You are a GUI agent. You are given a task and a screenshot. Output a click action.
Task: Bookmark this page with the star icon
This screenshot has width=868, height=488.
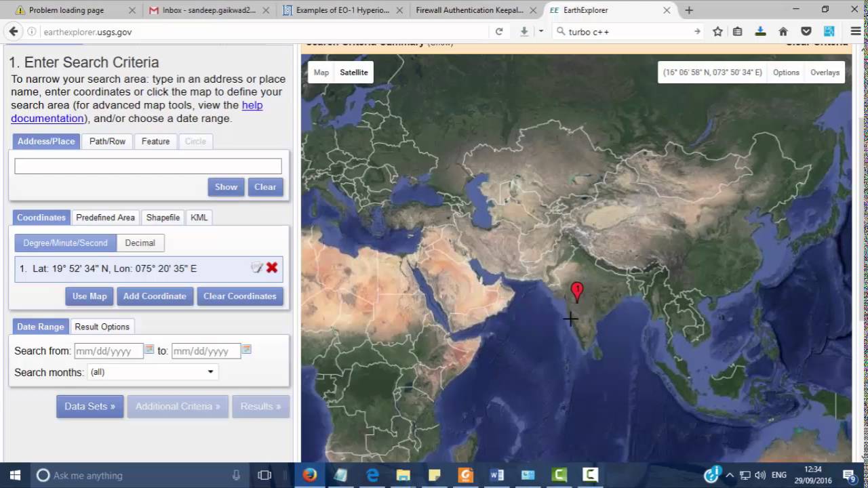pyautogui.click(x=718, y=31)
